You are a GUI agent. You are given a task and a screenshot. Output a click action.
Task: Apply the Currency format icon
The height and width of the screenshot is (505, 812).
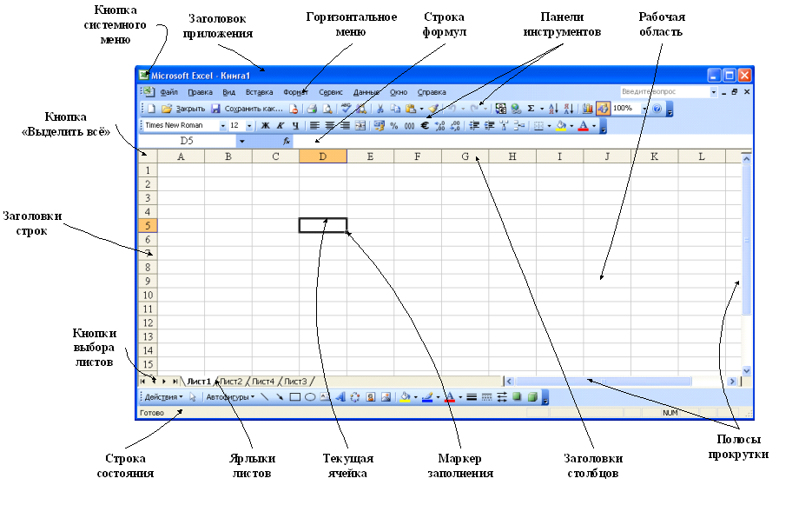pyautogui.click(x=379, y=125)
